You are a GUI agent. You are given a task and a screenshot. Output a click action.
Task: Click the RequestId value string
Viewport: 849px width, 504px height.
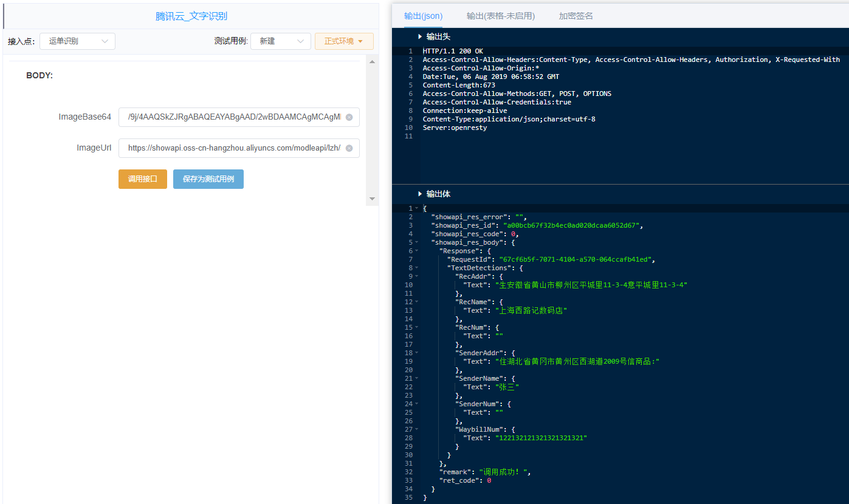tap(575, 259)
